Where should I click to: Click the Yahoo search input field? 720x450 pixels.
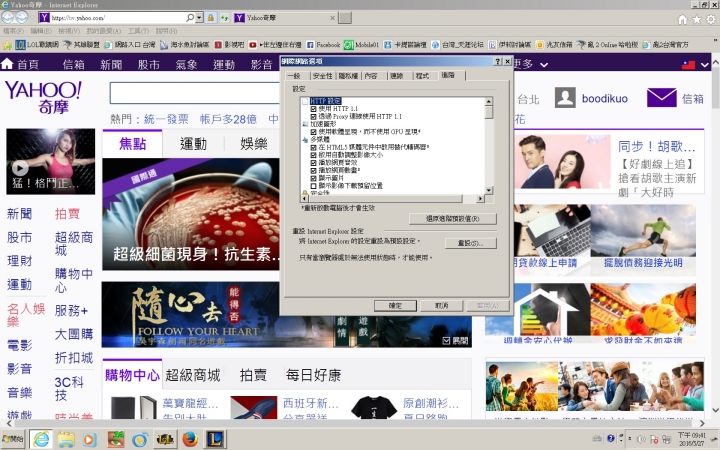194,93
